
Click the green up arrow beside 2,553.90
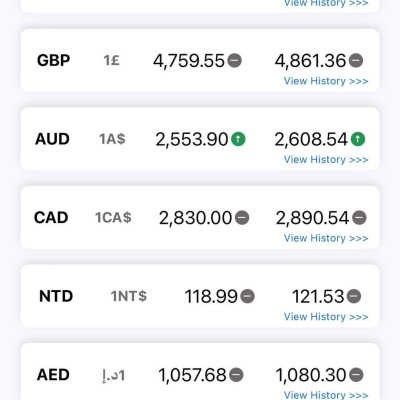tap(238, 139)
